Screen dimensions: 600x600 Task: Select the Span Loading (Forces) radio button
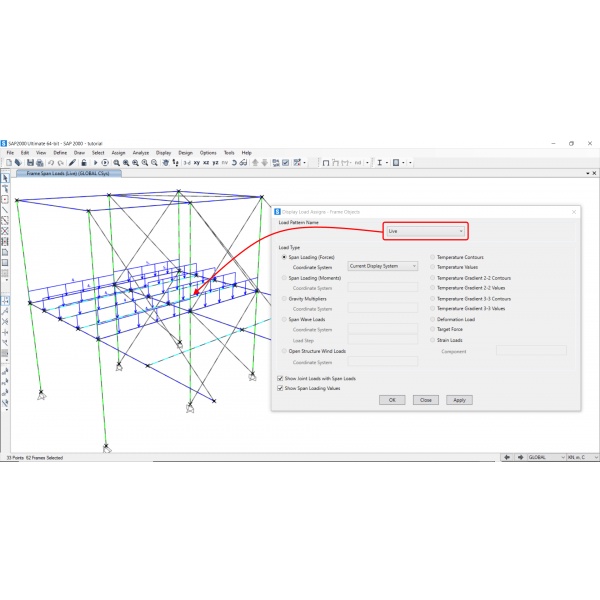[x=284, y=257]
